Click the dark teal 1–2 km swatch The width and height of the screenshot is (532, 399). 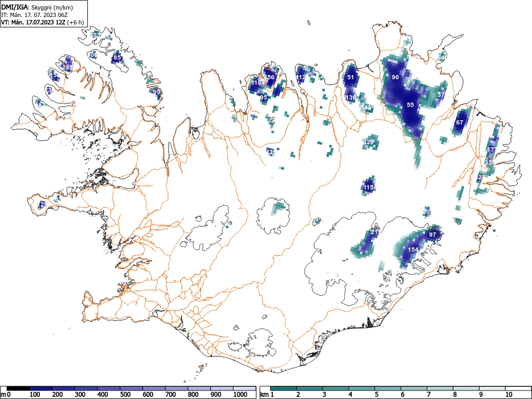click(284, 388)
